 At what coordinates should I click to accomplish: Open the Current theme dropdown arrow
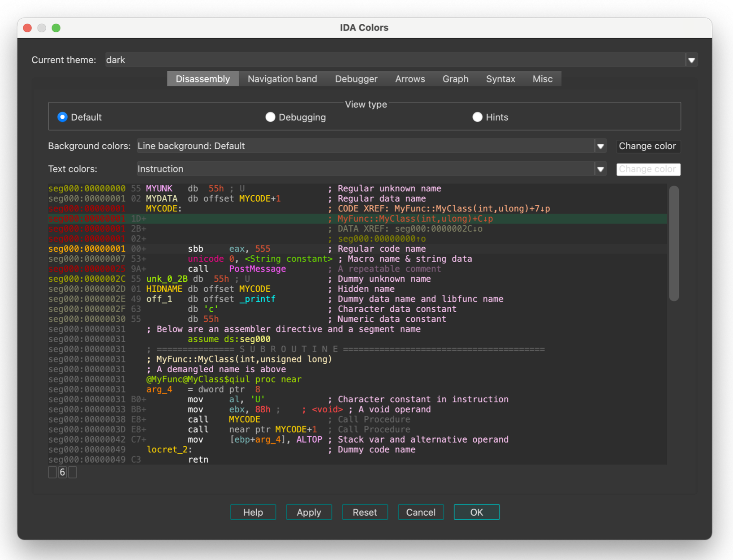tap(691, 60)
